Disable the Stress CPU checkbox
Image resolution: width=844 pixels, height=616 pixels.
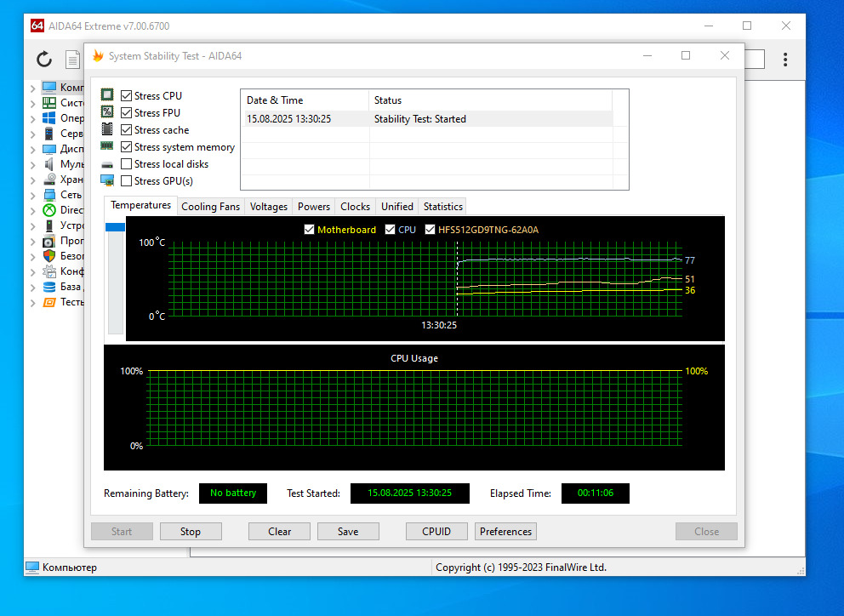[127, 96]
